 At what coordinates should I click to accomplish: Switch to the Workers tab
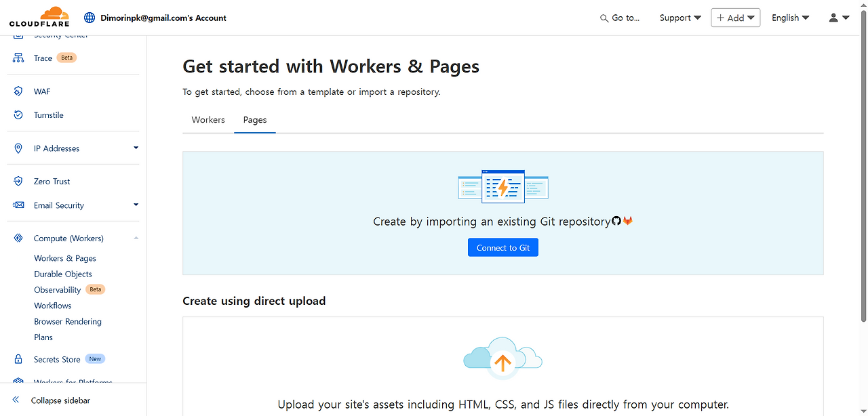(x=208, y=119)
